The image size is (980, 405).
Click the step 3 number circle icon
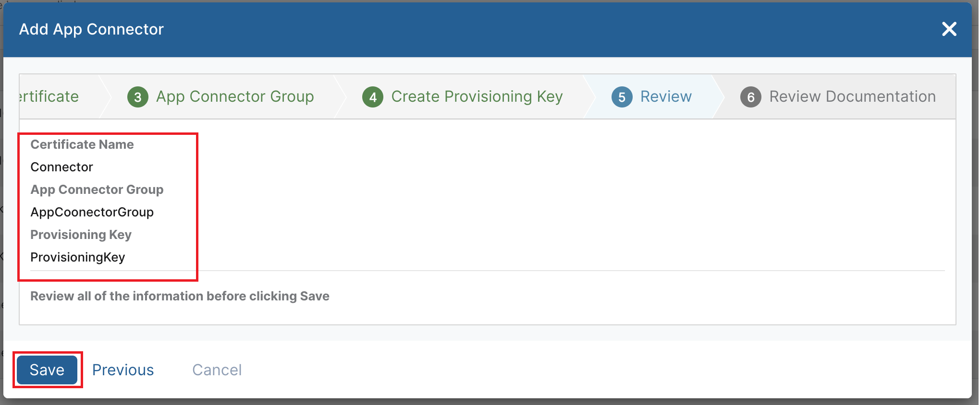pyautogui.click(x=137, y=97)
